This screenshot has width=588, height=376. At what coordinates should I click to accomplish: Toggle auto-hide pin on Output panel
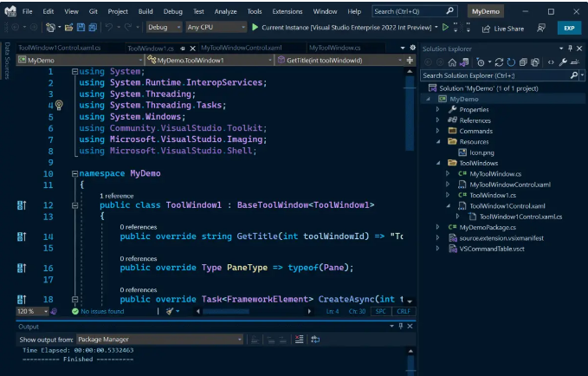(x=401, y=326)
